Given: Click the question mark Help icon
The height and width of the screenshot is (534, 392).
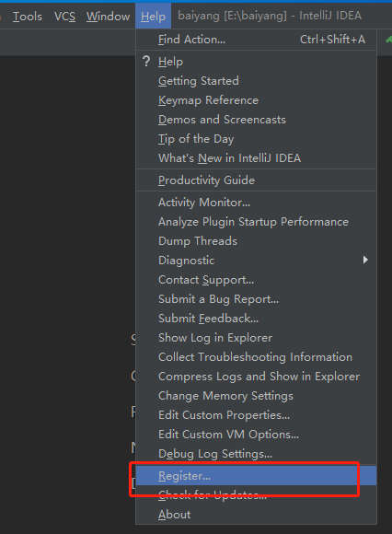Looking at the screenshot, I should pos(146,62).
